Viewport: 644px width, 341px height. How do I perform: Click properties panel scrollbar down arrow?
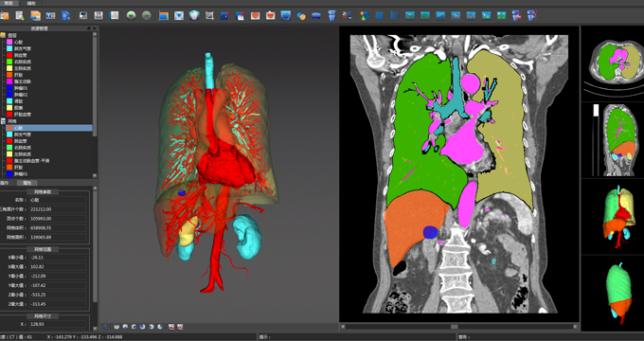(x=96, y=329)
